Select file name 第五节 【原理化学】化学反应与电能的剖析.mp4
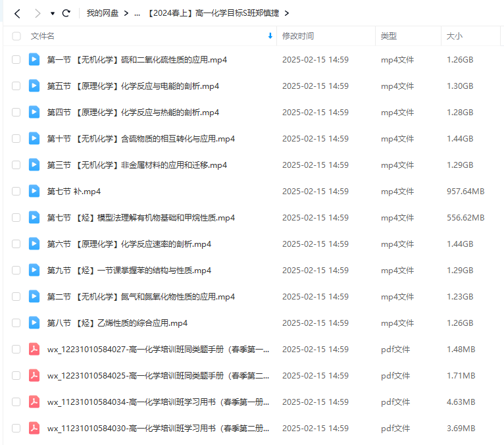The image size is (504, 445). (x=133, y=86)
